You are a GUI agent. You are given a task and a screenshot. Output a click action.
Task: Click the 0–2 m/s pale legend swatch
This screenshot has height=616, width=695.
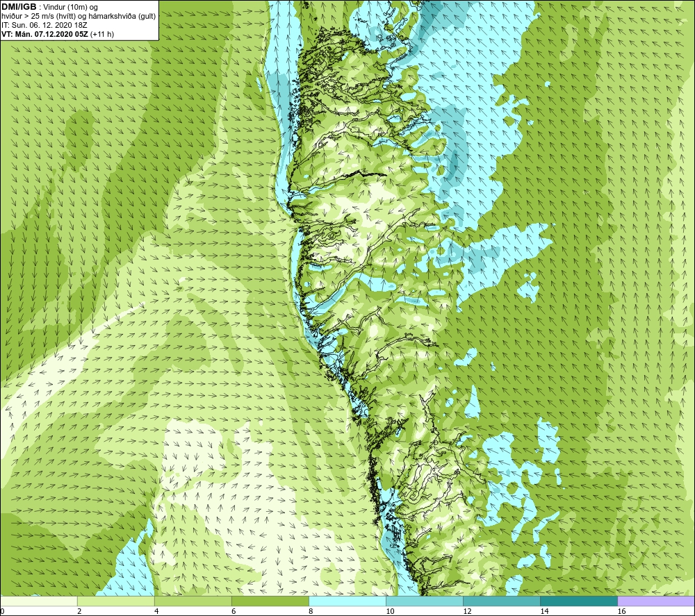tap(39, 601)
